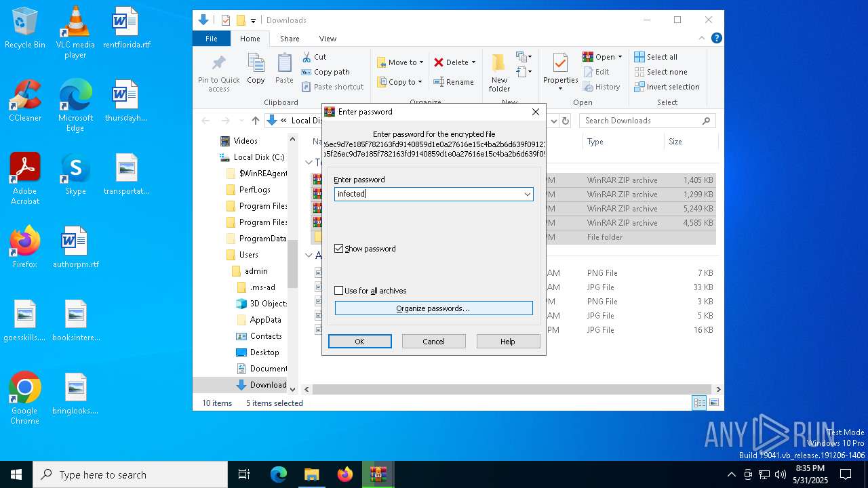Open CCleaner desktop shortcut
The width and height of the screenshot is (868, 488).
(25, 100)
